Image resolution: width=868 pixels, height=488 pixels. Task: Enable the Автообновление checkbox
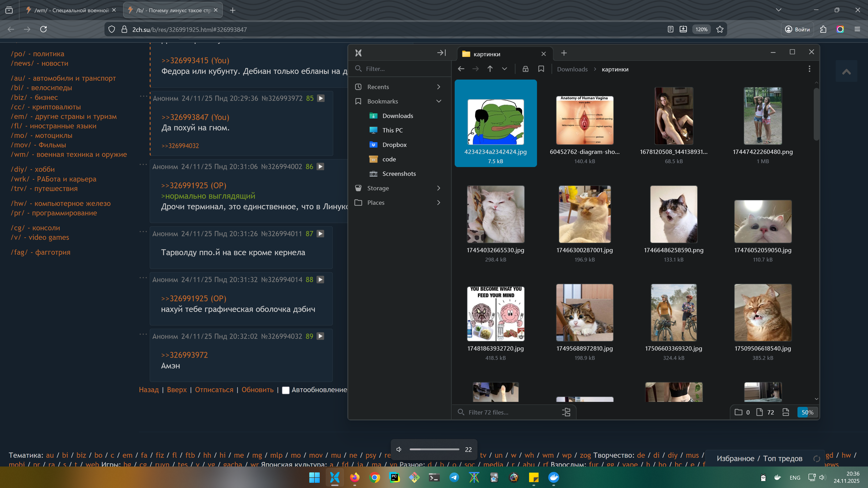click(285, 390)
